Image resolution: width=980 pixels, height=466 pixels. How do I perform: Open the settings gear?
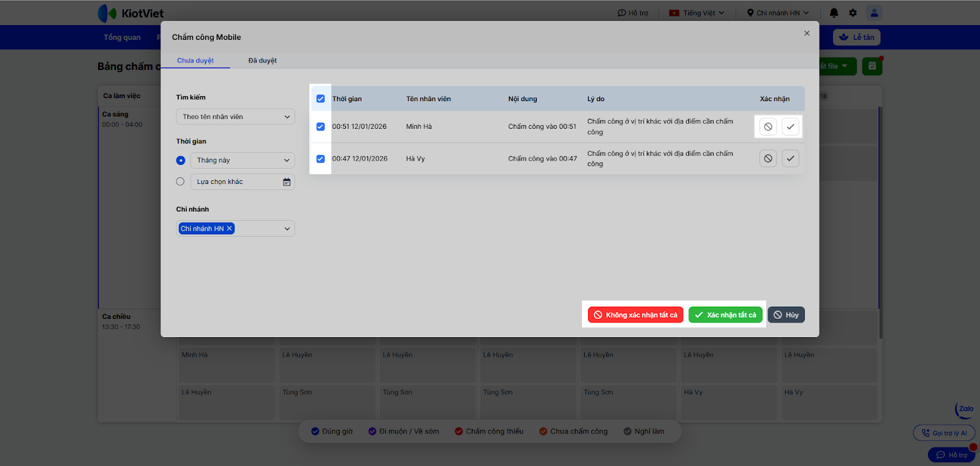pos(853,13)
